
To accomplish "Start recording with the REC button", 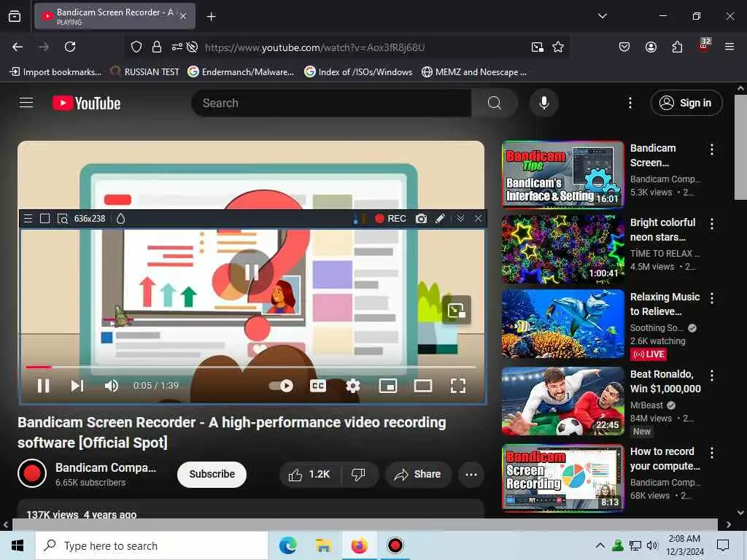I will (390, 219).
